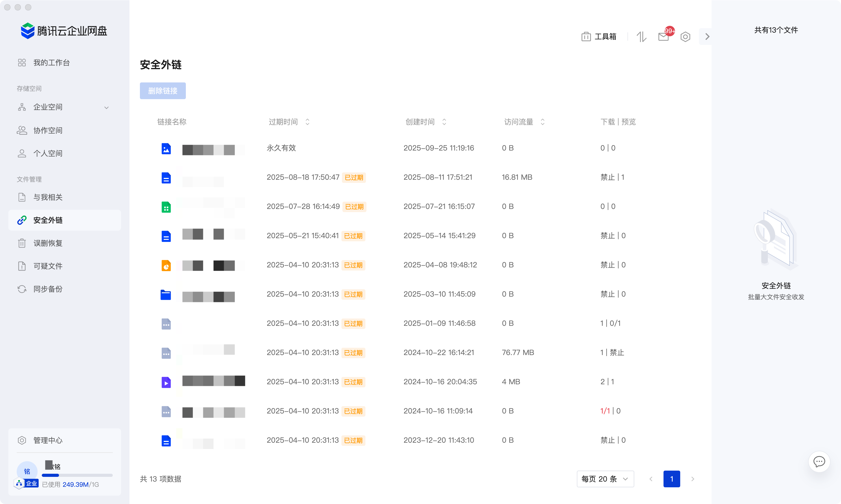
Task: Click the 删除链接 button
Action: tap(162, 91)
